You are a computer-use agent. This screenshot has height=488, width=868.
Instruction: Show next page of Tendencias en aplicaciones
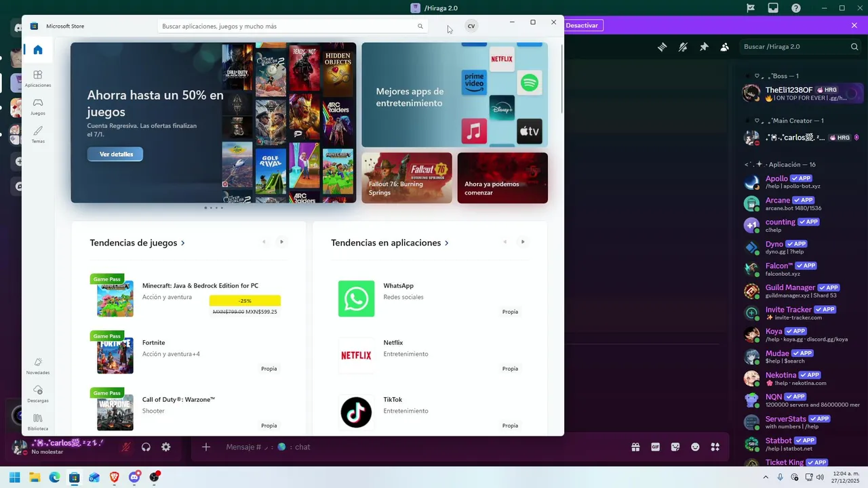[522, 242]
